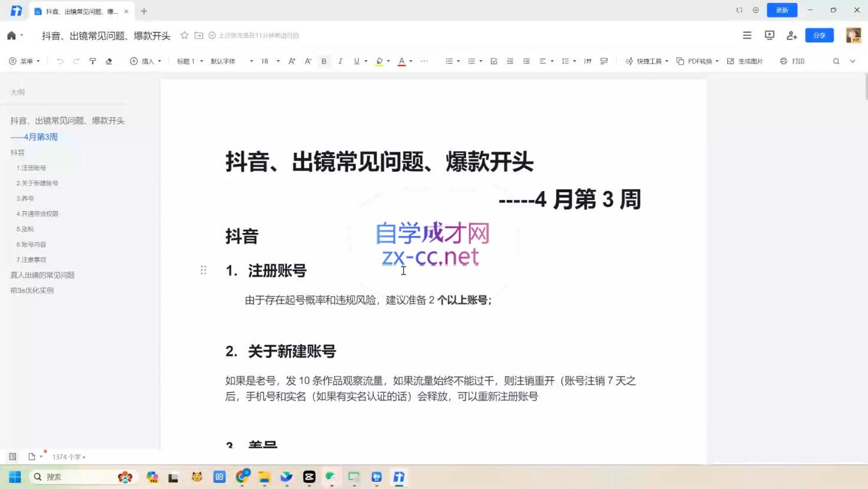Open a new tab with plus button
The image size is (868, 489).
[144, 11]
